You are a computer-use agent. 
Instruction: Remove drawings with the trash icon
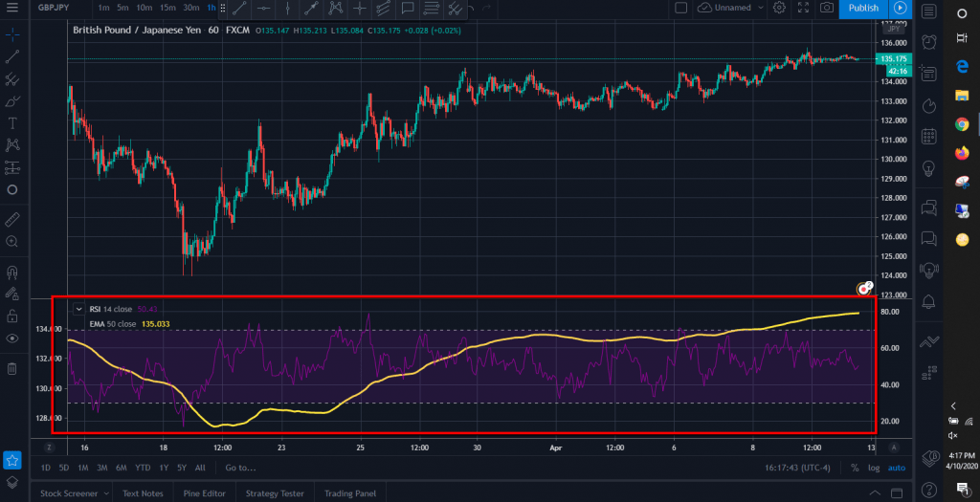(12, 368)
